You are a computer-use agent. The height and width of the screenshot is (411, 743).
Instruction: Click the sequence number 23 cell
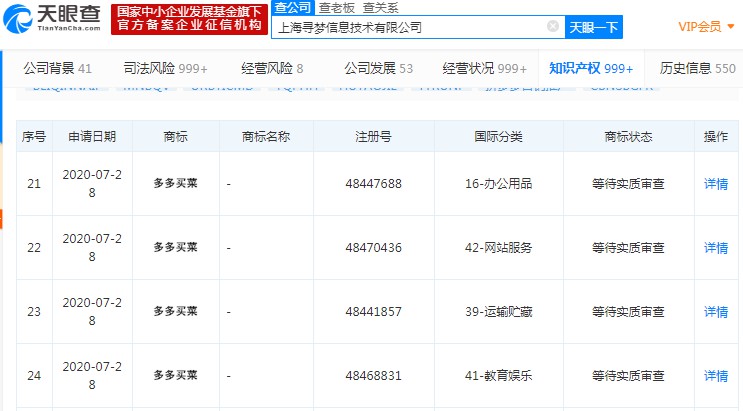pos(34,311)
